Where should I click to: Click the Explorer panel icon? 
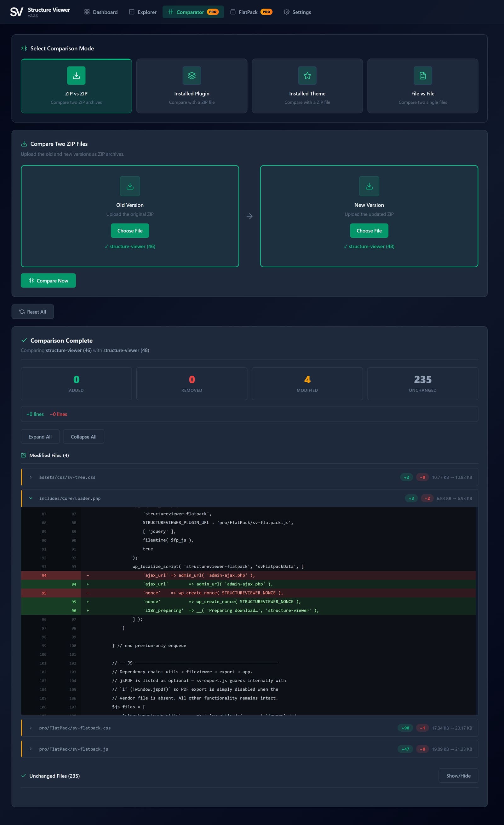[x=132, y=12]
